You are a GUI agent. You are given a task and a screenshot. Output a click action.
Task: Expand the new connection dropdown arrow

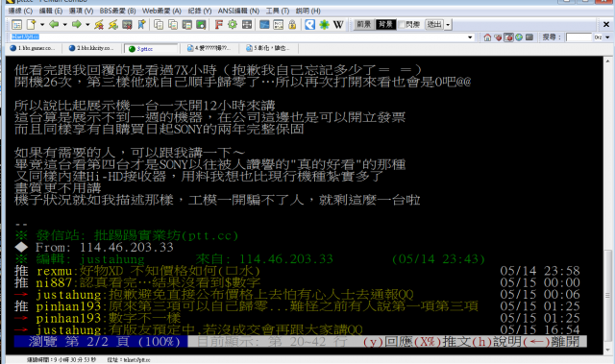click(x=42, y=25)
